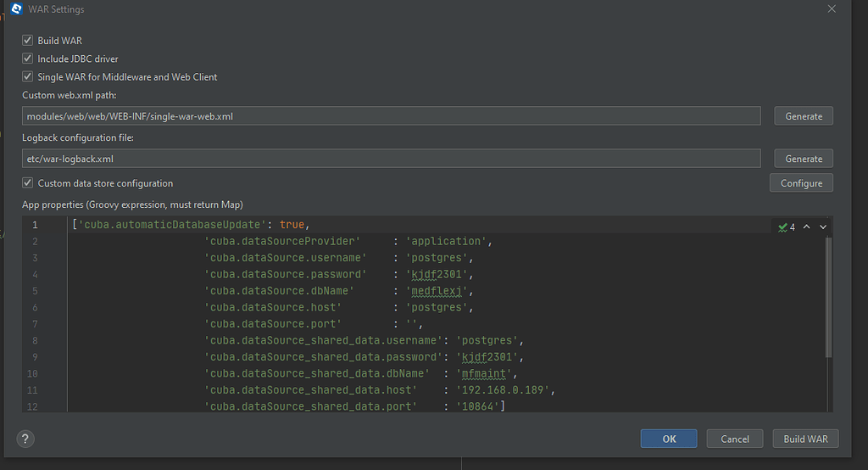The width and height of the screenshot is (868, 470).
Task: Click 'cuba.dataSource.password' key text
Action: coord(286,274)
